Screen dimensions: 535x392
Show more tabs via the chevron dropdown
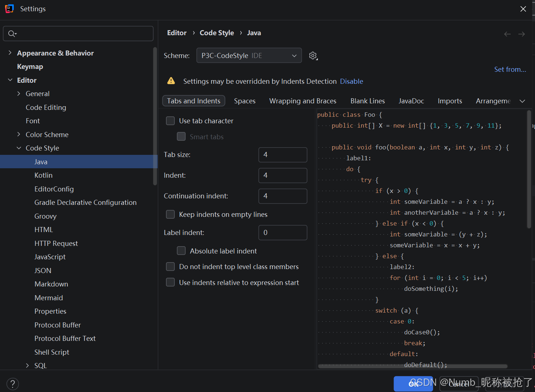pos(522,101)
